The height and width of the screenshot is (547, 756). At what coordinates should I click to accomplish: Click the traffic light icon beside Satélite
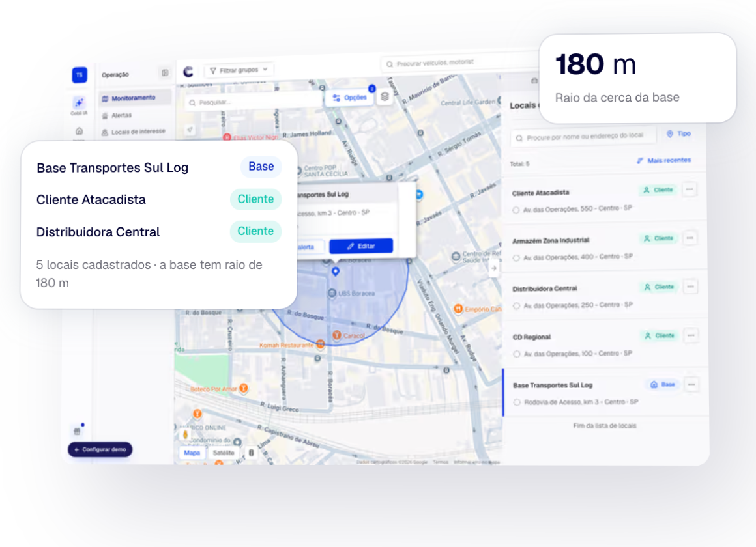tap(251, 453)
